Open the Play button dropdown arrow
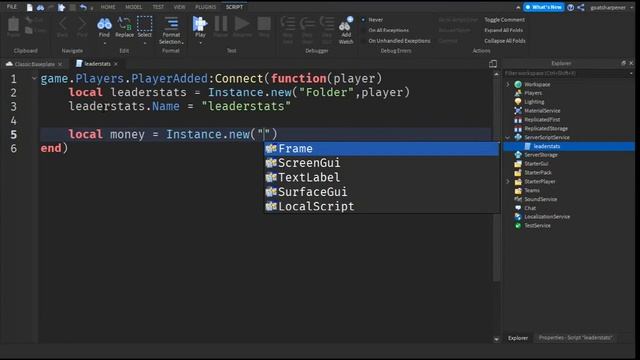The height and width of the screenshot is (360, 640). [200, 42]
